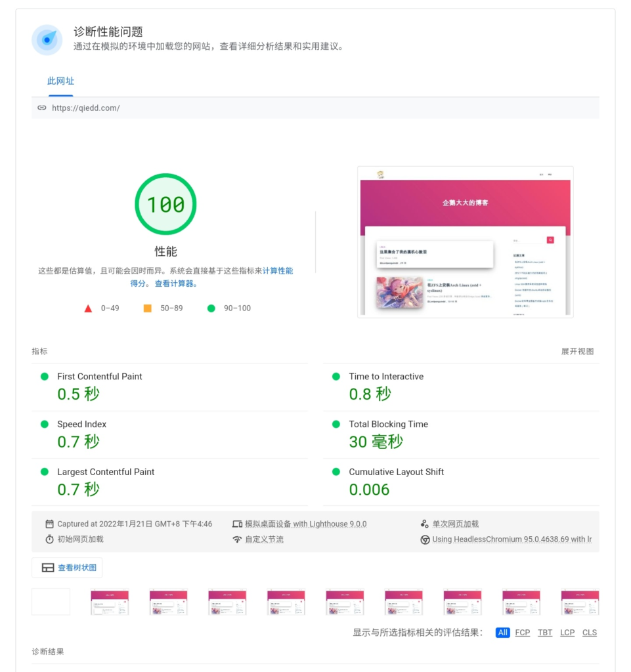
Task: Click the stopwatch icon for initial page load
Action: pyautogui.click(x=49, y=539)
